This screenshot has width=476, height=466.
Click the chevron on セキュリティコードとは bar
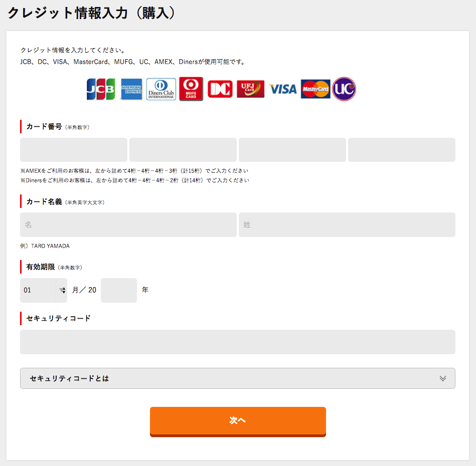point(443,378)
